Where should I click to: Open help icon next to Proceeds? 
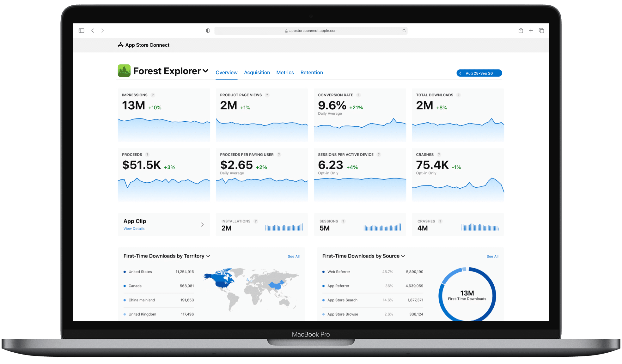[x=147, y=155]
